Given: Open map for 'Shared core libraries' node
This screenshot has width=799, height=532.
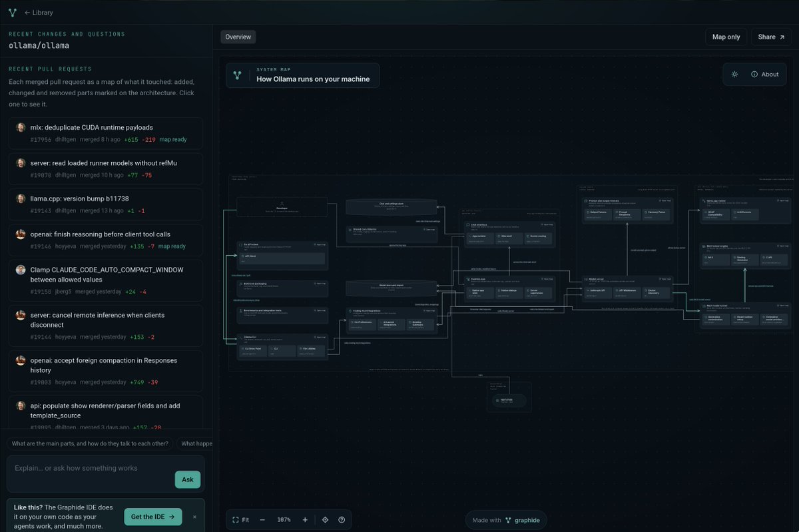Looking at the screenshot, I should pyautogui.click(x=430, y=230).
